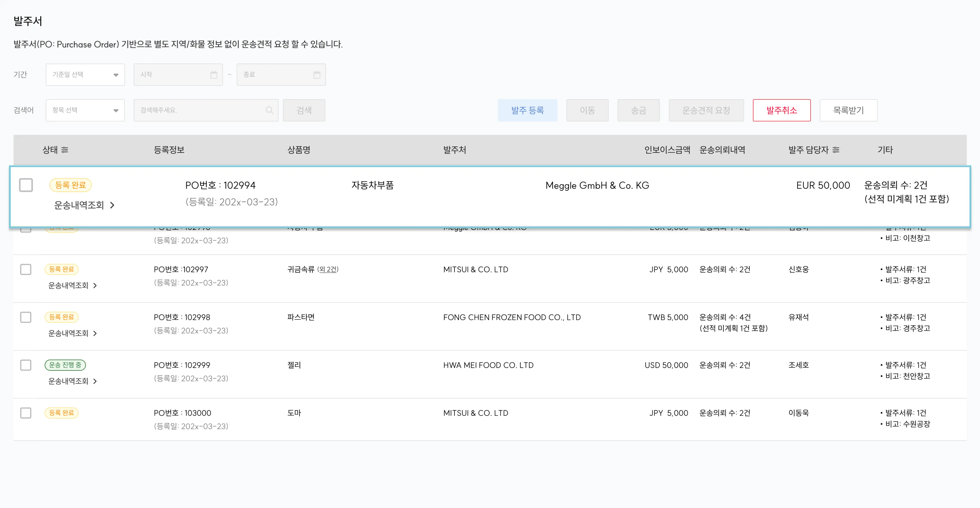This screenshot has width=980, height=508.
Task: Click the 인보이스금액 column header
Action: point(667,150)
